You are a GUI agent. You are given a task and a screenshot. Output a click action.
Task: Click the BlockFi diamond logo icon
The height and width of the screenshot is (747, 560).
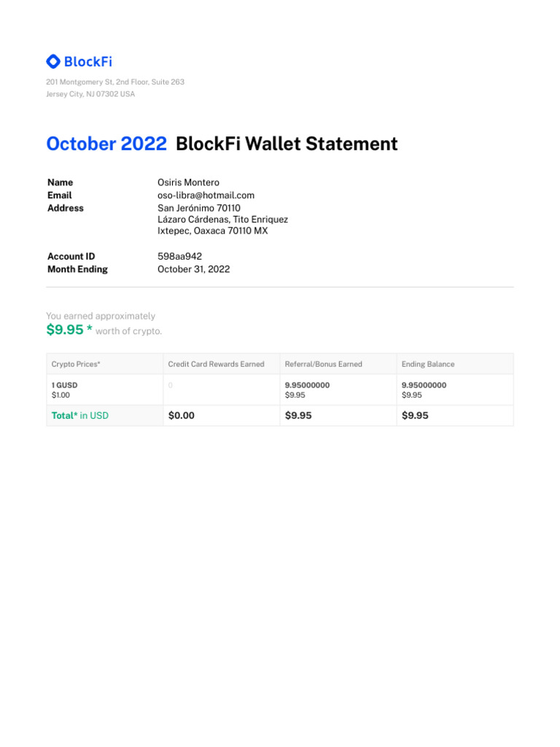click(x=53, y=62)
